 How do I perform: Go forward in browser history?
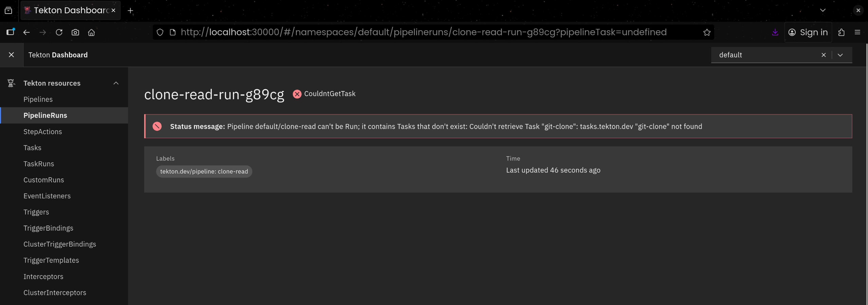(43, 32)
